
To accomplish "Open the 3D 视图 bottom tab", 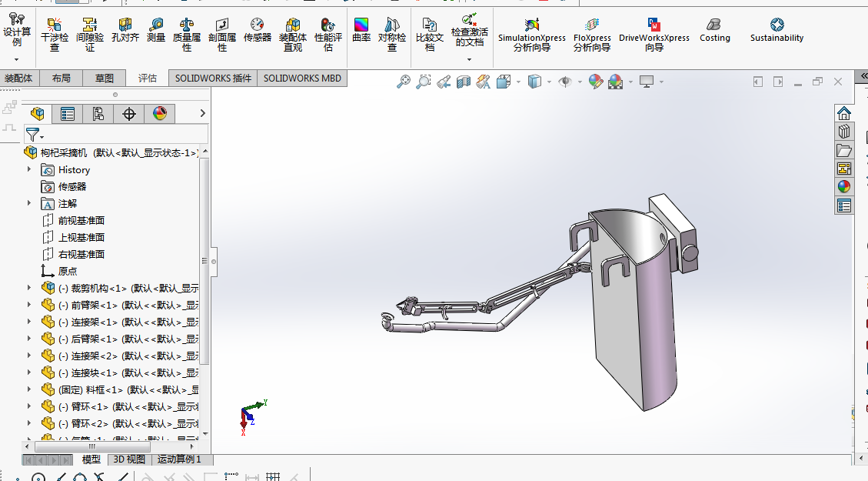I will click(129, 459).
